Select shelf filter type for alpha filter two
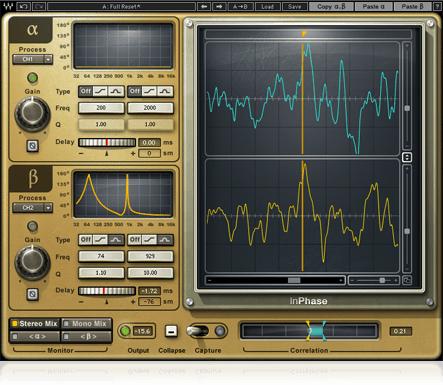This screenshot has height=385, width=443. tap(149, 91)
